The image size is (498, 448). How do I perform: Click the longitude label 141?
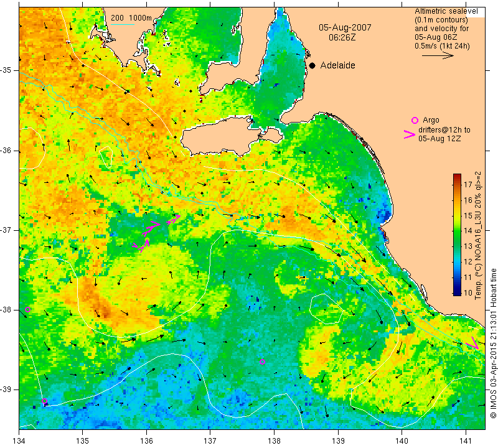click(466, 441)
